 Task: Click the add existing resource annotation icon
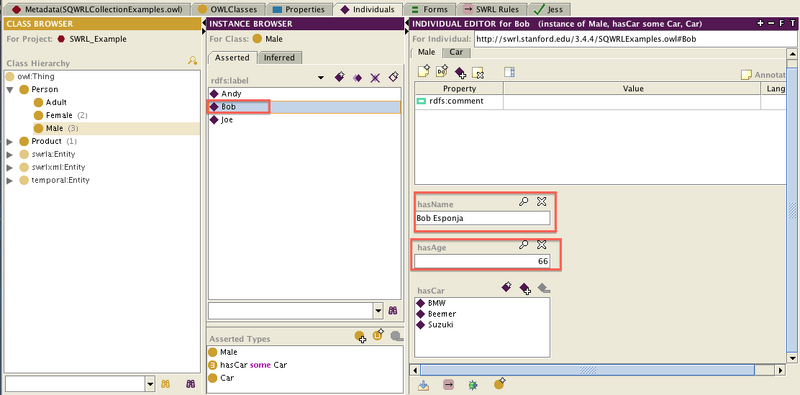[x=460, y=72]
